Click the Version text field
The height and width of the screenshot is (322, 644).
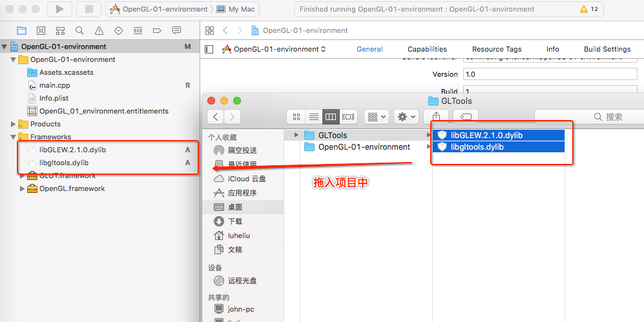click(x=550, y=74)
